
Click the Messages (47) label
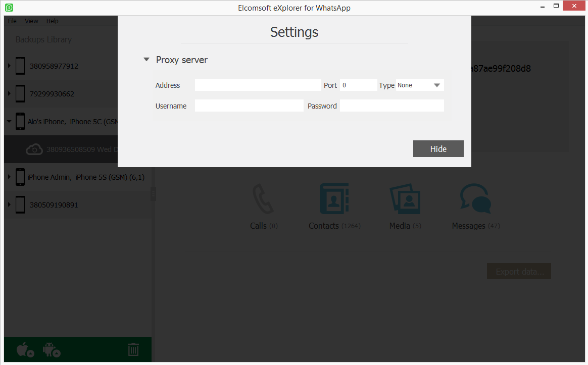tap(476, 226)
